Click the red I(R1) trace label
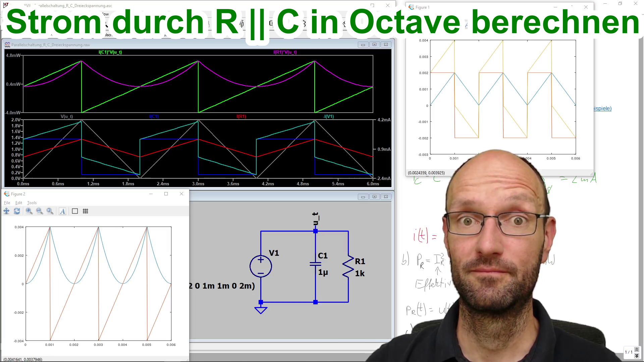This screenshot has width=644, height=362. click(241, 117)
